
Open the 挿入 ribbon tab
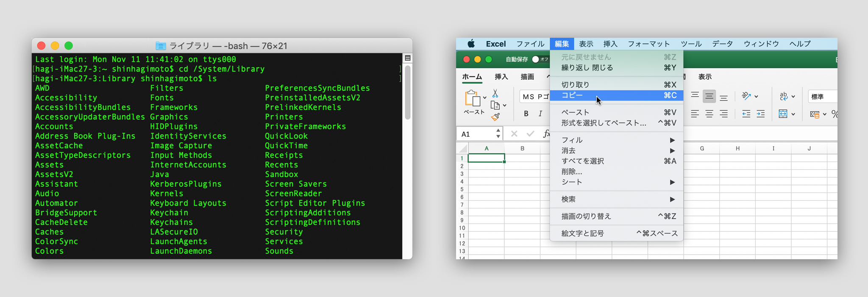point(501,77)
